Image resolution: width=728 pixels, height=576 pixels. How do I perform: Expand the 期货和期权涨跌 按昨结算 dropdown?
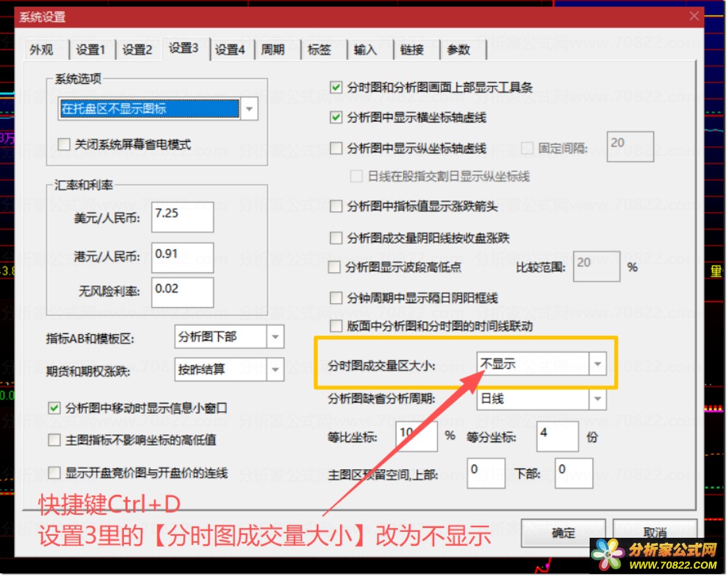click(275, 370)
